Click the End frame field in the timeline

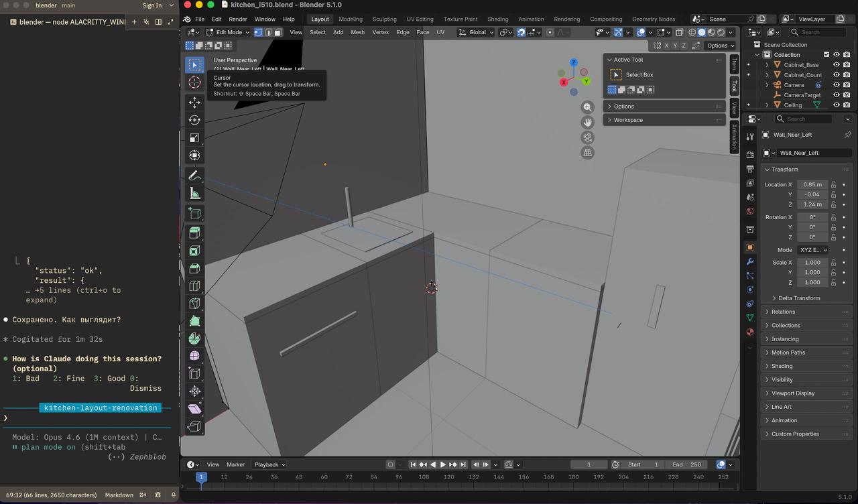click(x=687, y=464)
